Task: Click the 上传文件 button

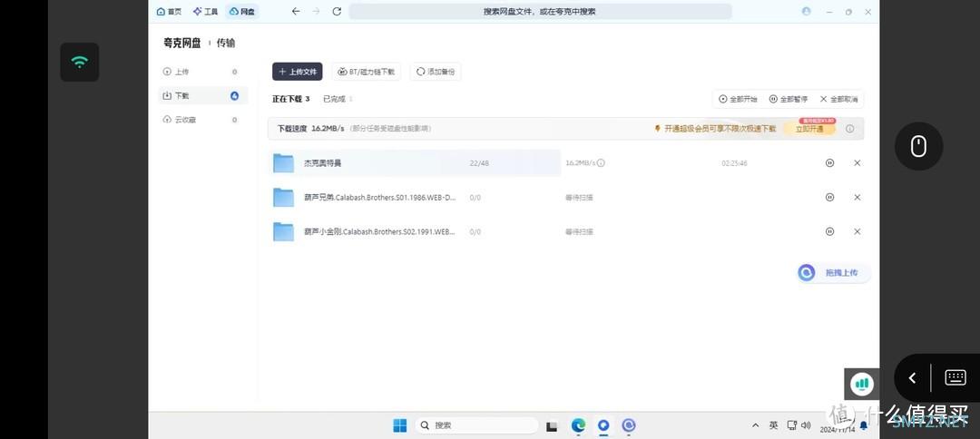Action: click(298, 72)
